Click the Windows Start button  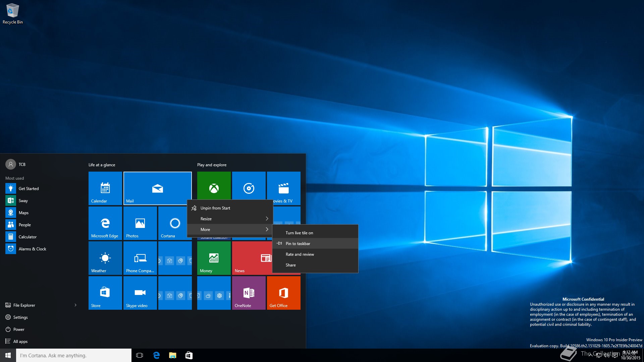[8, 355]
